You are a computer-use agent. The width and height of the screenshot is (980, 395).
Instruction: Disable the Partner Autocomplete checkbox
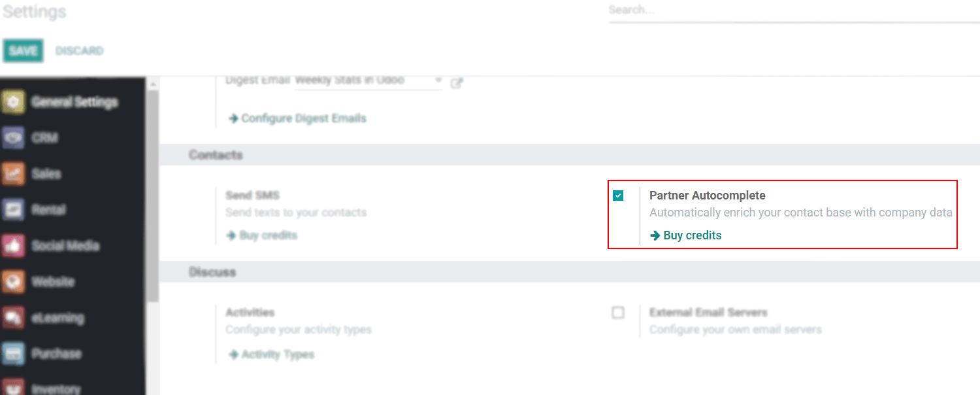point(618,195)
